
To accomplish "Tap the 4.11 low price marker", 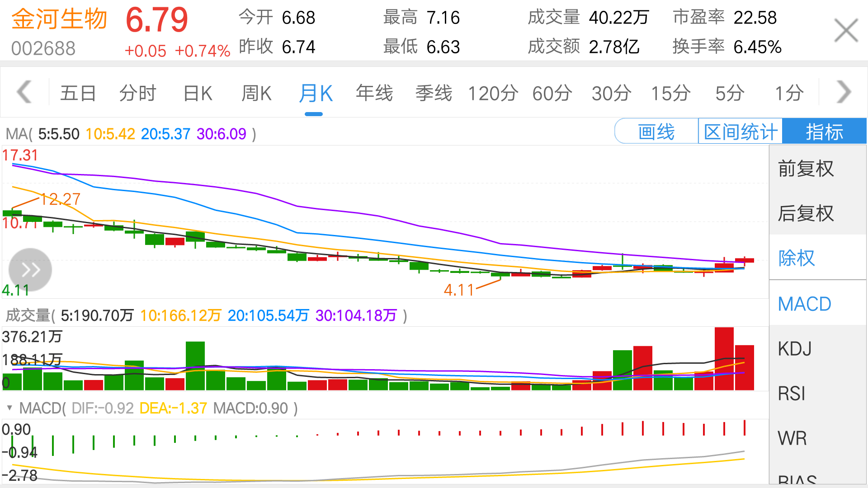I will tap(459, 290).
